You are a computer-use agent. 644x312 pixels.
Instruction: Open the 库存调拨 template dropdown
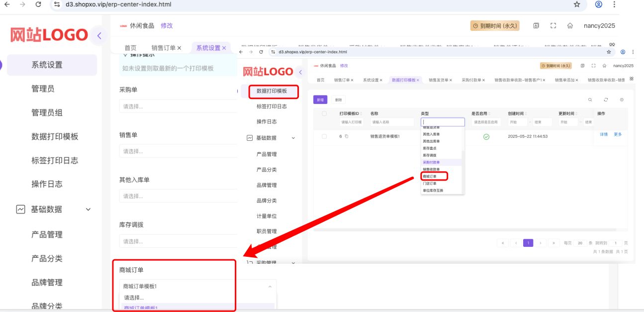click(x=178, y=241)
